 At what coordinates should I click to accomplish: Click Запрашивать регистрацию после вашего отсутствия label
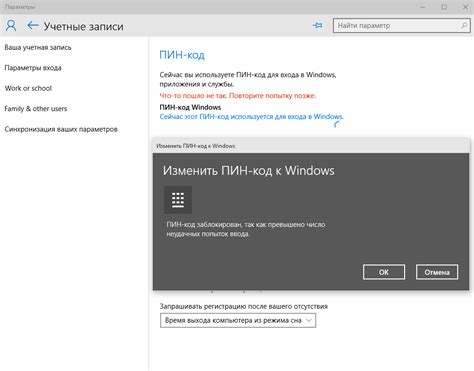(x=244, y=306)
